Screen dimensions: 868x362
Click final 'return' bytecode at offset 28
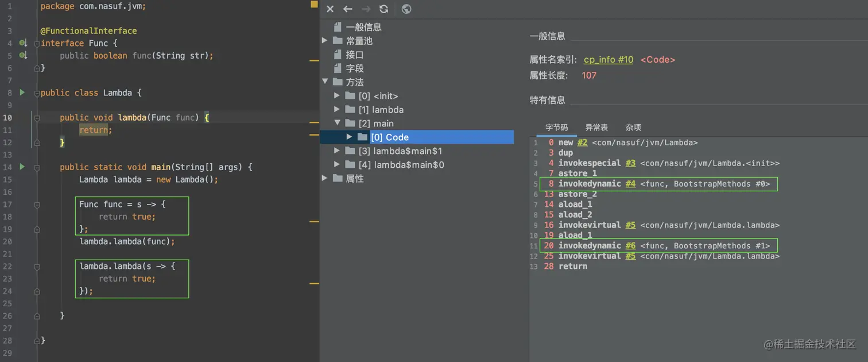coord(573,267)
